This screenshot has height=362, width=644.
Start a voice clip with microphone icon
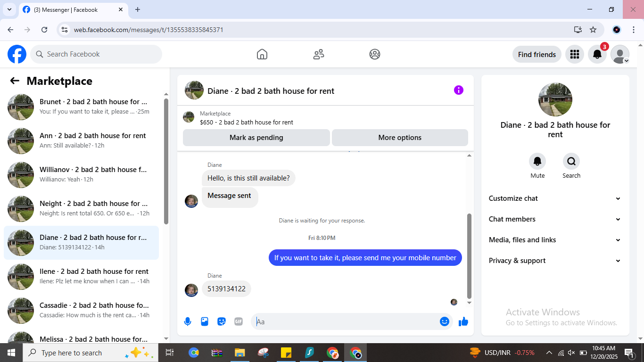tap(188, 321)
